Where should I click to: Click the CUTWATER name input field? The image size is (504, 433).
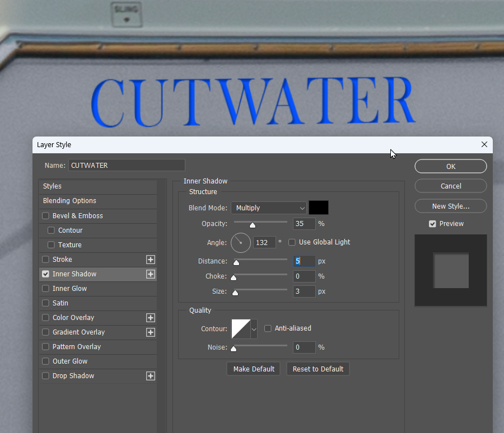tap(127, 165)
